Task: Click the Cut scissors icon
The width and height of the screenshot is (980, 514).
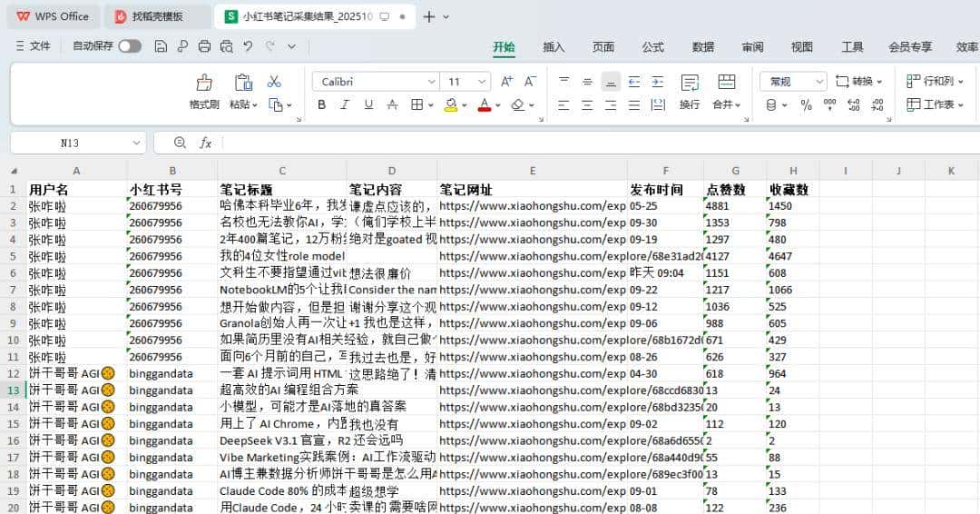Action: coord(274,82)
